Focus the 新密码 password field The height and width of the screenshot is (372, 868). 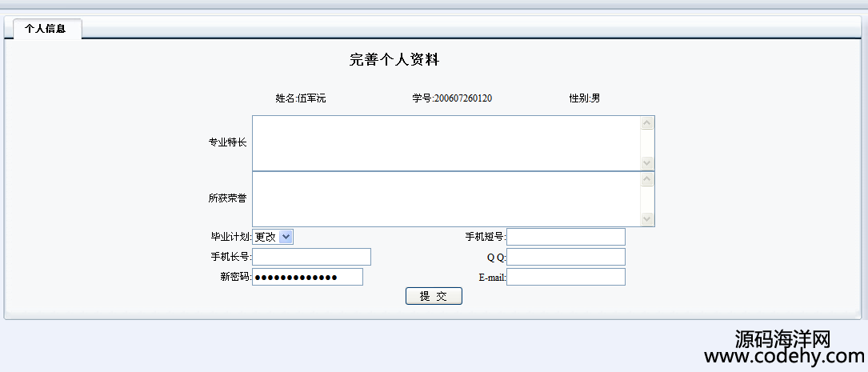308,277
